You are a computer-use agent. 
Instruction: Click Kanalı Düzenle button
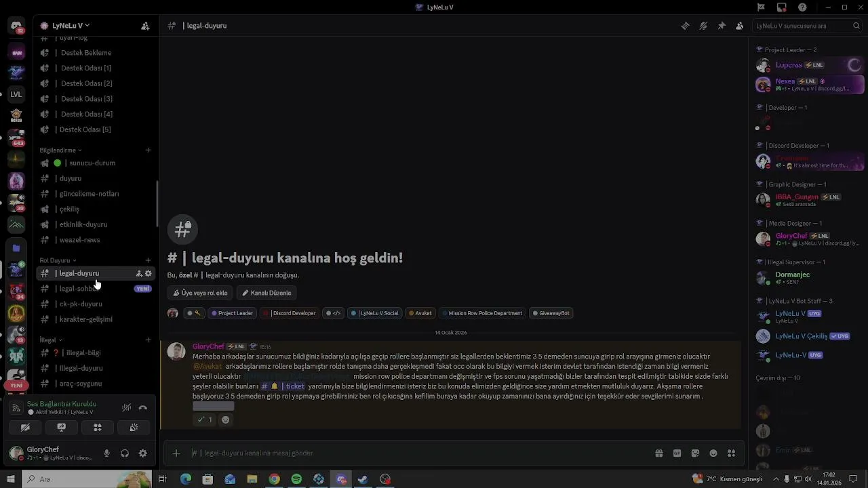(267, 293)
